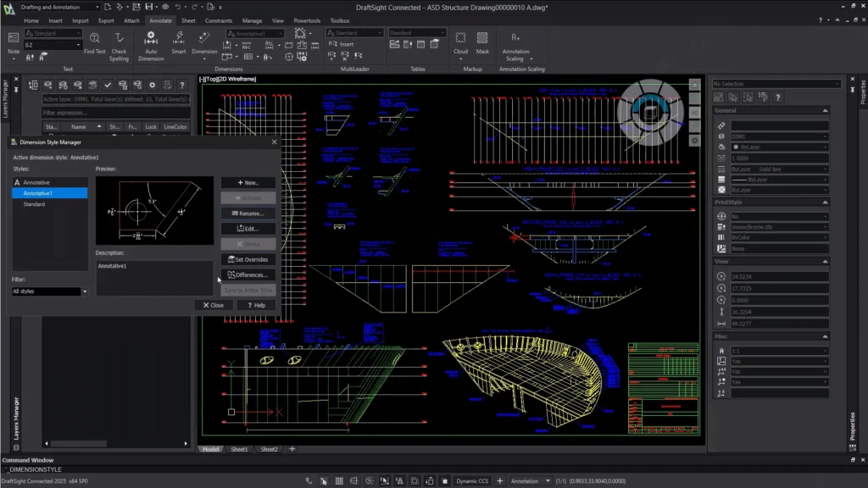Screen dimensions: 868x488
Task: Open the Sheet1 tab
Action: [x=239, y=449]
